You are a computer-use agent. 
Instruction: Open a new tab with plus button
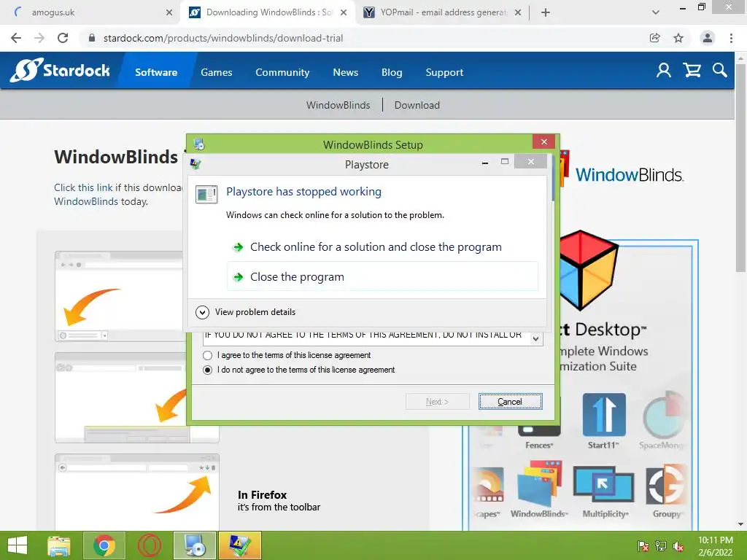[x=546, y=12]
